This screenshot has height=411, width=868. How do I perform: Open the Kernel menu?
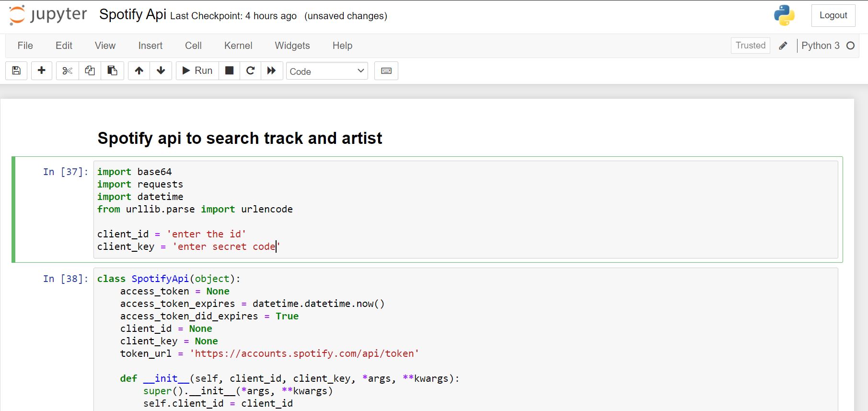238,46
